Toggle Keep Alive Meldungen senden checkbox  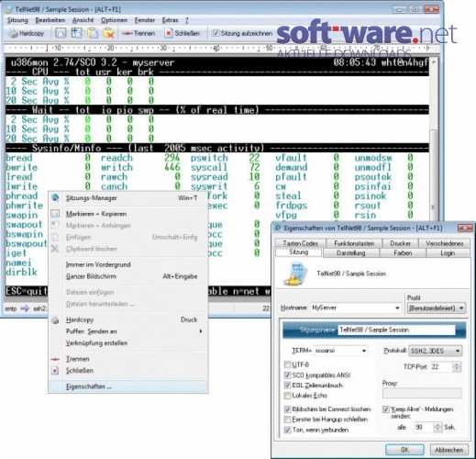(x=386, y=409)
